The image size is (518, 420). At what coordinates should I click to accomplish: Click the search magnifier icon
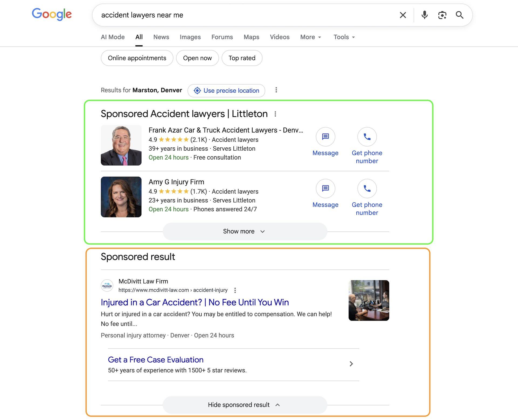pyautogui.click(x=460, y=15)
